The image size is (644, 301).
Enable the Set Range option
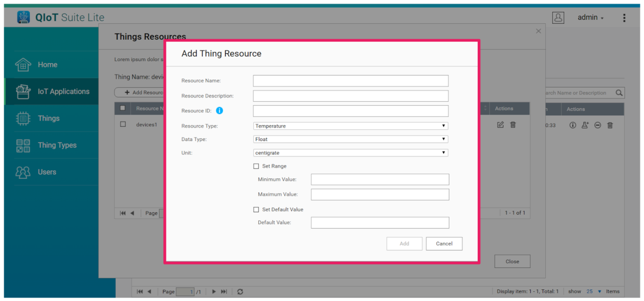256,166
